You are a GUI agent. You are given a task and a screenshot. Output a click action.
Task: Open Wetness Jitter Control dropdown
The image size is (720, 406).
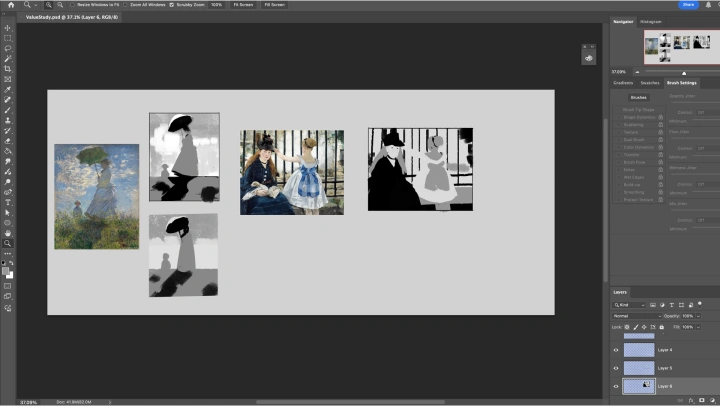point(707,184)
